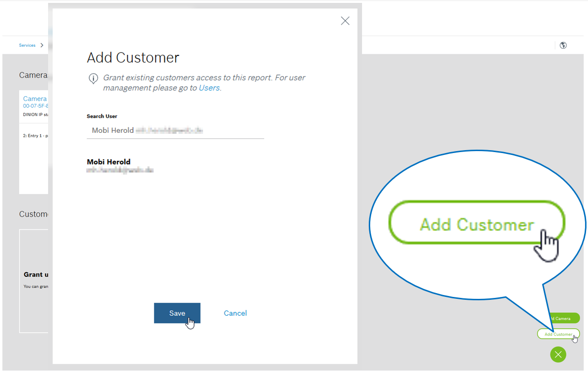The height and width of the screenshot is (372, 588).
Task: Focus the Search User input field
Action: coord(175,130)
